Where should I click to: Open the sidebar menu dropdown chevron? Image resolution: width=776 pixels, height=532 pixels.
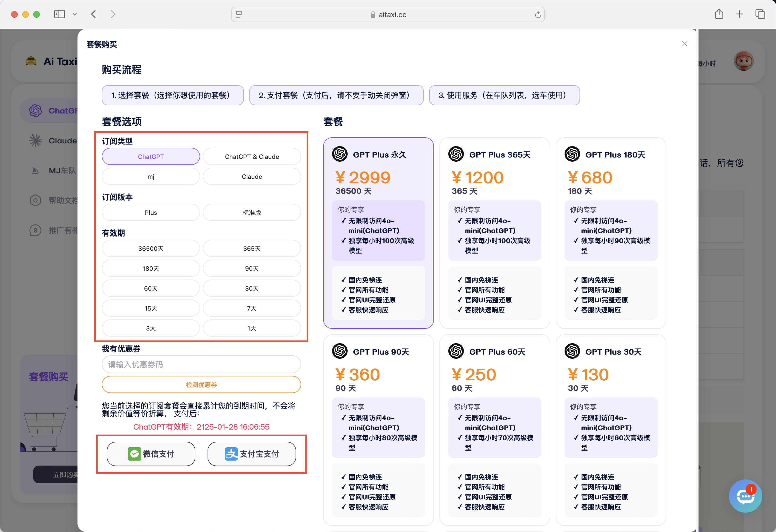(x=75, y=14)
